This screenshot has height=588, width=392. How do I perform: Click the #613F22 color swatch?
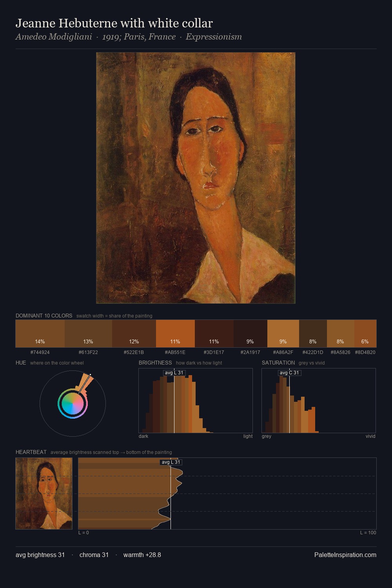pyautogui.click(x=88, y=334)
